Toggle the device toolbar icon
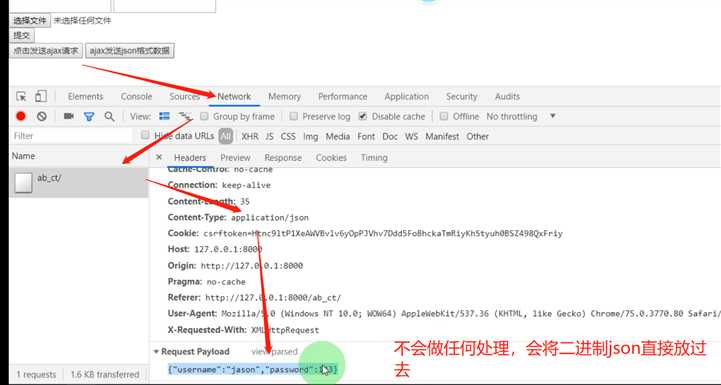The height and width of the screenshot is (385, 721). coord(41,97)
